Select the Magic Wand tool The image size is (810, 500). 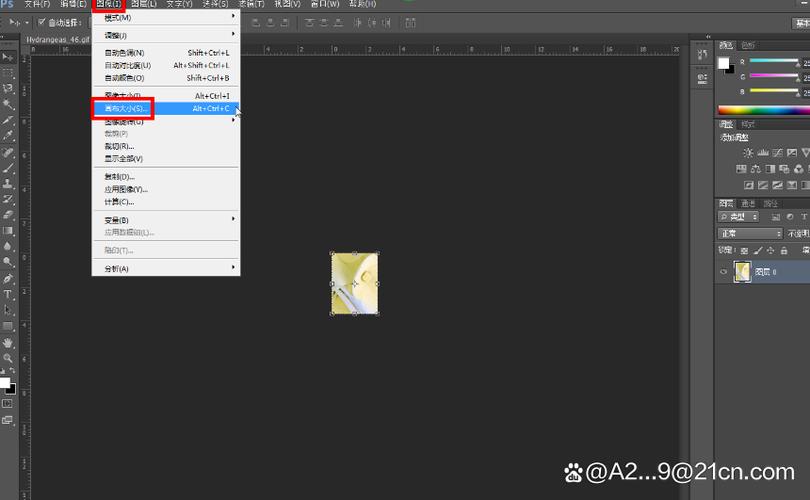(8, 105)
